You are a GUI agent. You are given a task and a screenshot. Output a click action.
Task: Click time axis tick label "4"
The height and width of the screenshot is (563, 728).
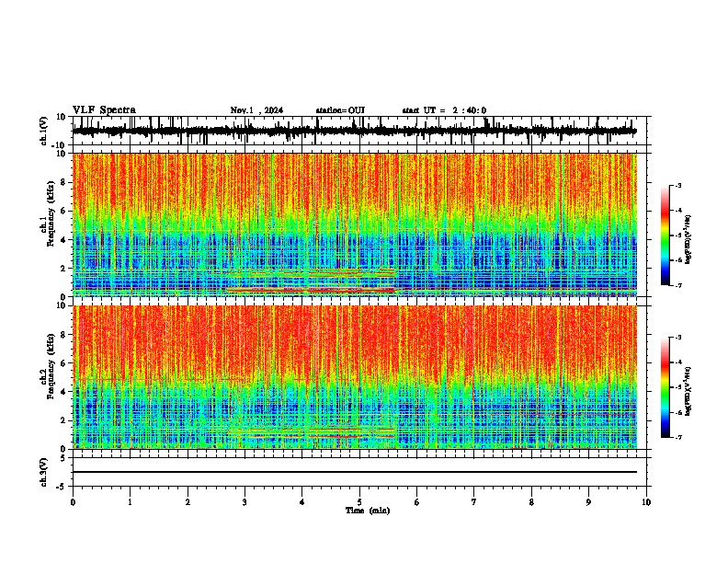coord(302,502)
